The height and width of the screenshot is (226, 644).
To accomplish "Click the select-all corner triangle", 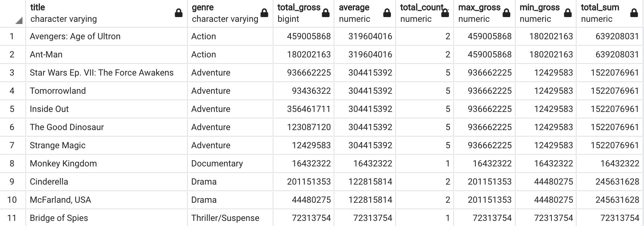I will point(19,21).
